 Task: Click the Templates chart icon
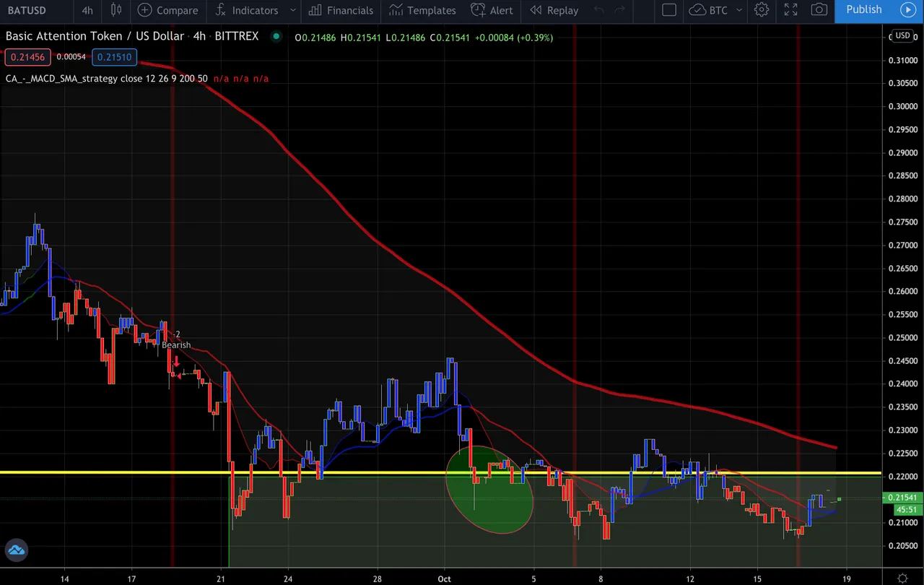[x=396, y=10]
